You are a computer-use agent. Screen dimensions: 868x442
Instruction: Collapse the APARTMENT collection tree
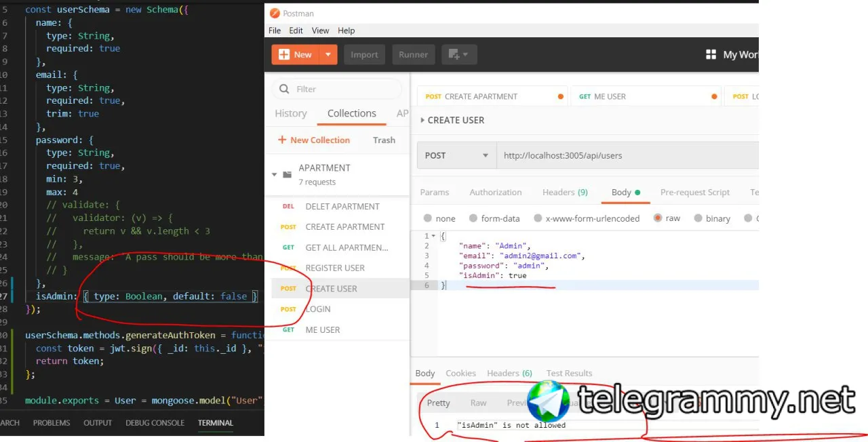[275, 174]
